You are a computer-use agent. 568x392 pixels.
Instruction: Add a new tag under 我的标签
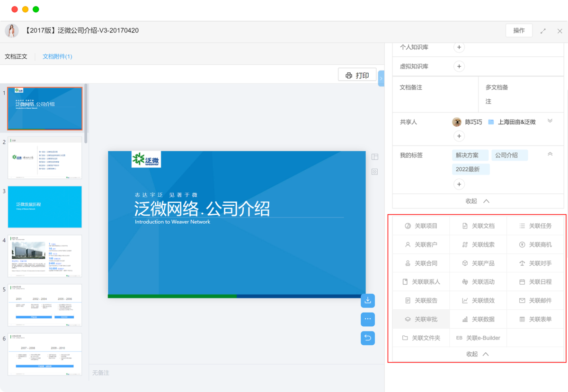[x=459, y=184]
